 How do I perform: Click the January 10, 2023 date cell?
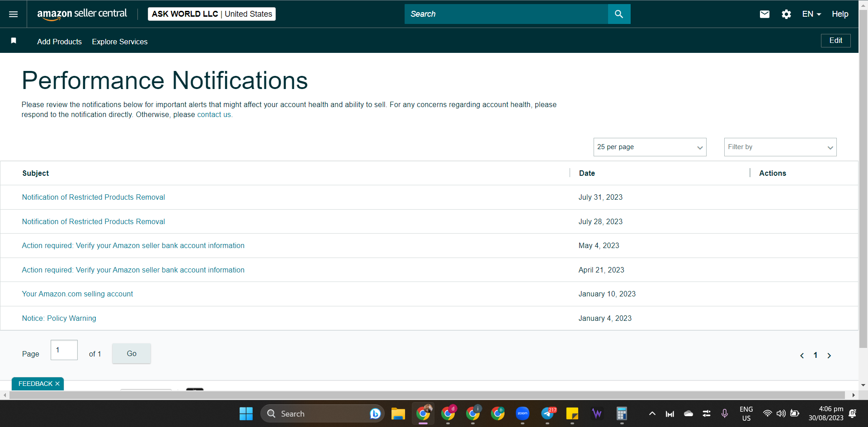pos(607,294)
